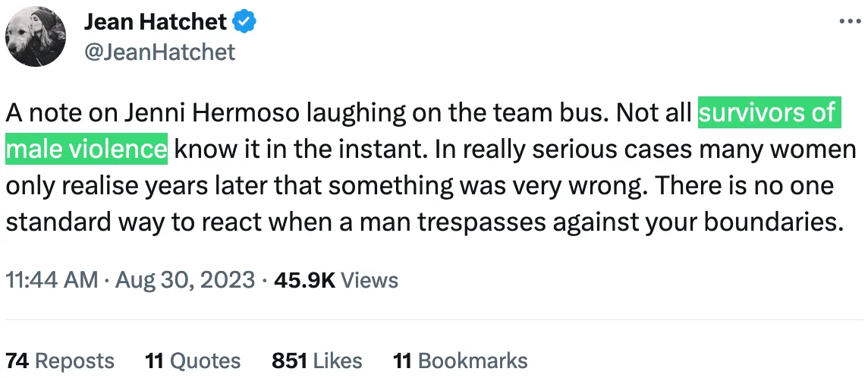Image resolution: width=868 pixels, height=378 pixels.
Task: Click the phrase "standard way to react"
Action: tap(140, 223)
